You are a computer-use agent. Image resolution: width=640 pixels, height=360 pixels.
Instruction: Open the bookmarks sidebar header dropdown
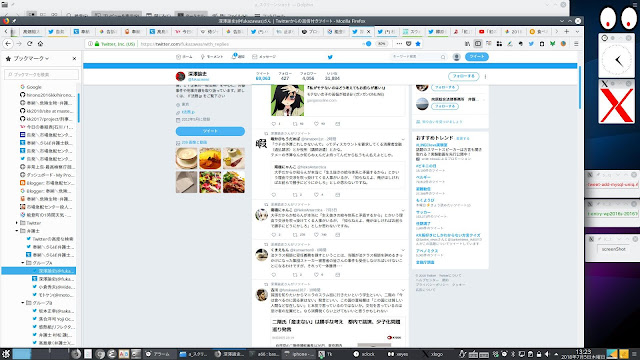coord(47,59)
